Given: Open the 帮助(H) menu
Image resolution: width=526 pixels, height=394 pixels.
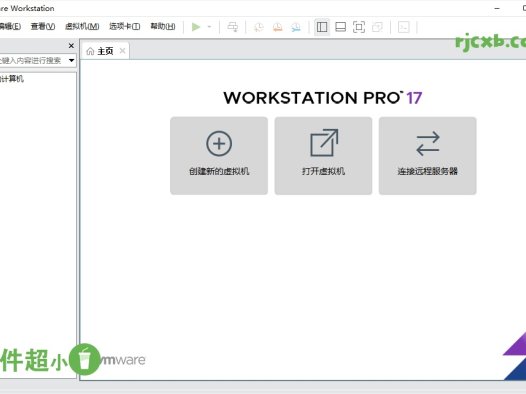Looking at the screenshot, I should tap(163, 26).
